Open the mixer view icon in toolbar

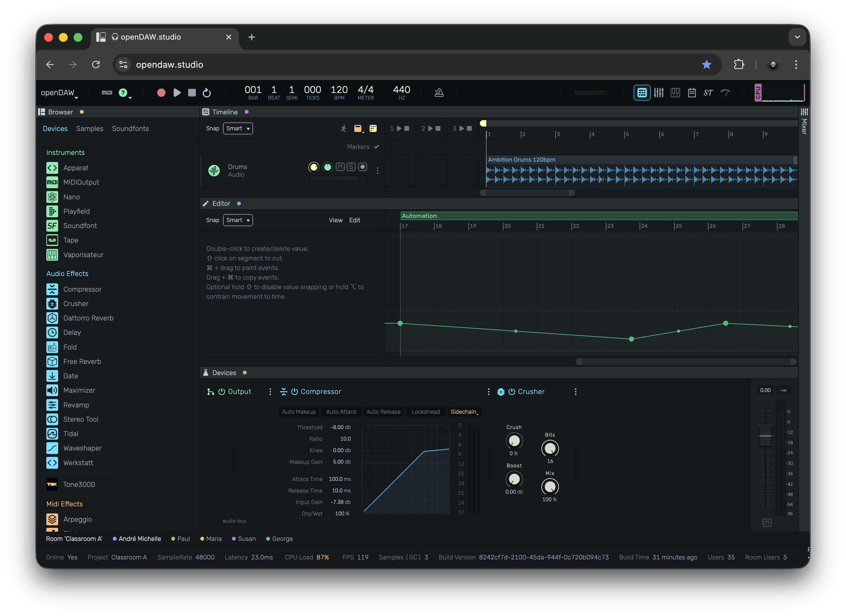(x=658, y=93)
